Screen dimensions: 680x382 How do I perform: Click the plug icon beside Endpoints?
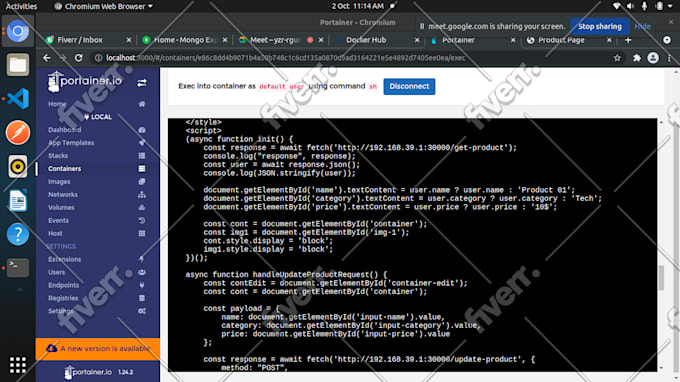[x=142, y=285]
